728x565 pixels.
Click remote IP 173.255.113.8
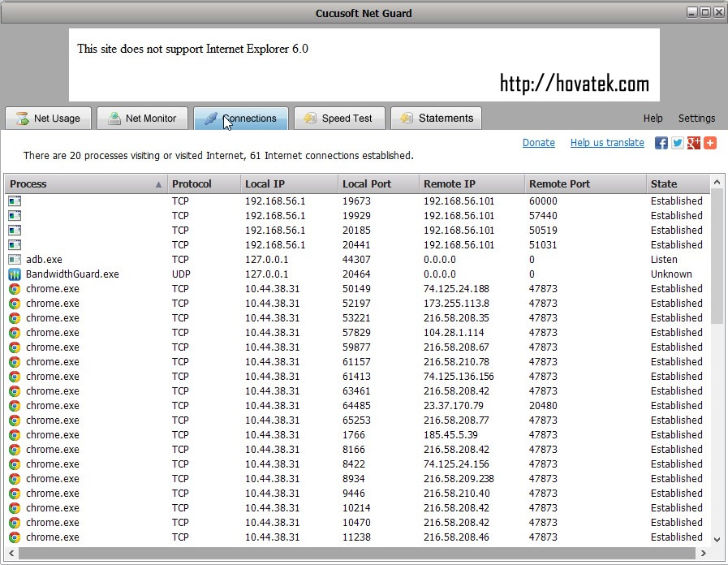(x=456, y=304)
